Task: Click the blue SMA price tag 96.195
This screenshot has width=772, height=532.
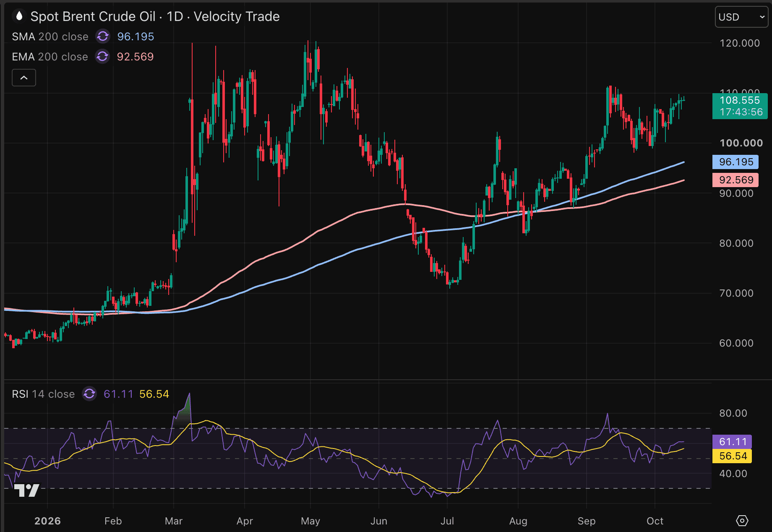Action: [736, 162]
